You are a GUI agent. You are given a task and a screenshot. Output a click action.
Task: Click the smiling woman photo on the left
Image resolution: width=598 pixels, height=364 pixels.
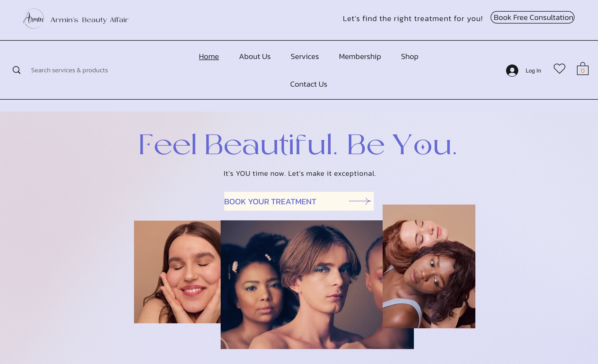coord(177,272)
